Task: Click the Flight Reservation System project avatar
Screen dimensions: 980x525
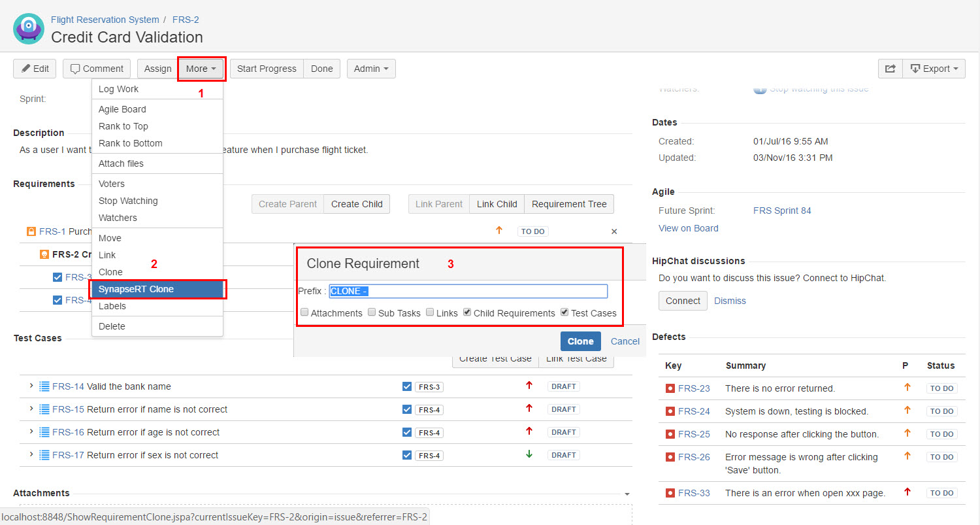Action: pyautogui.click(x=29, y=29)
